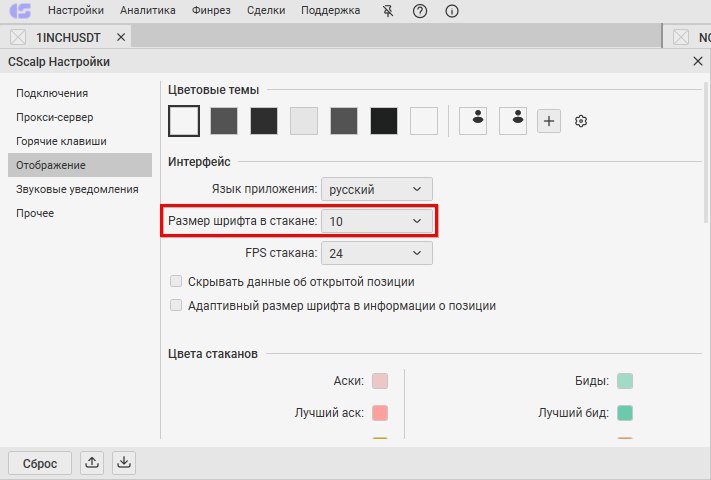Open Горячие клавиши settings section
The width and height of the screenshot is (711, 480).
[80, 141]
